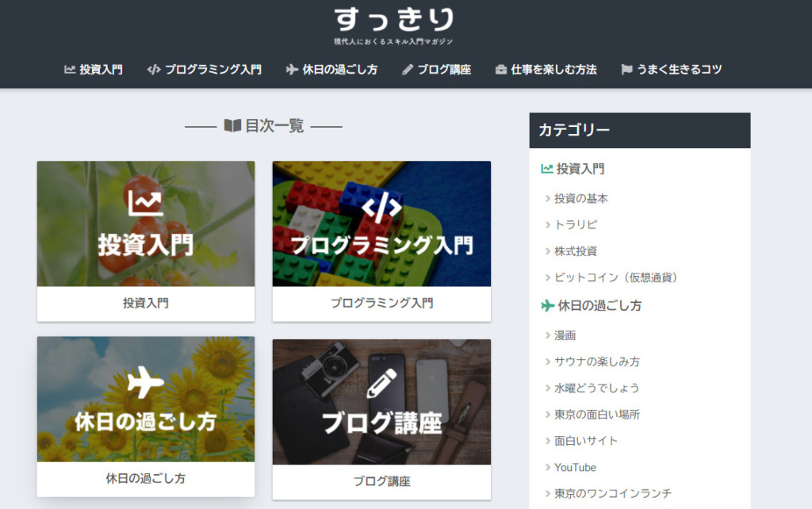This screenshot has width=812, height=509.
Task: Click the chevron before 投資の基本
Action: 547,198
